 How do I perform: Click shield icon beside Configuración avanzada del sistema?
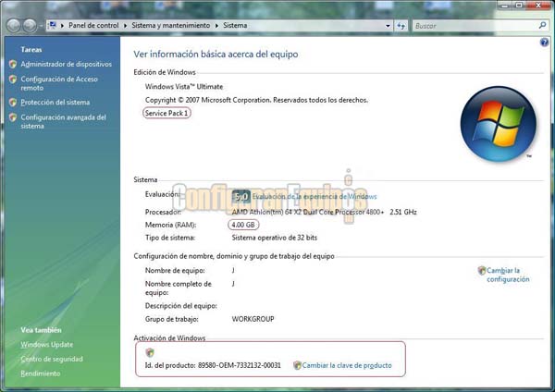pos(13,117)
